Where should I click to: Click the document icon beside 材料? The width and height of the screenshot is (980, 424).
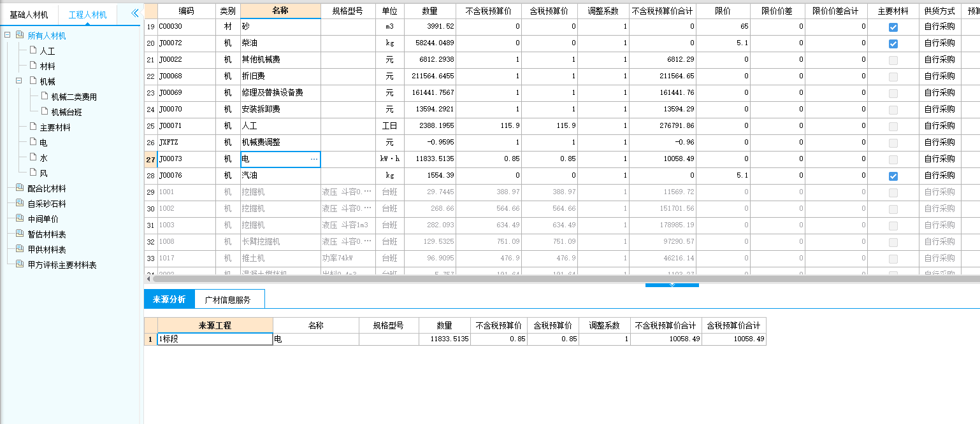pyautogui.click(x=33, y=66)
